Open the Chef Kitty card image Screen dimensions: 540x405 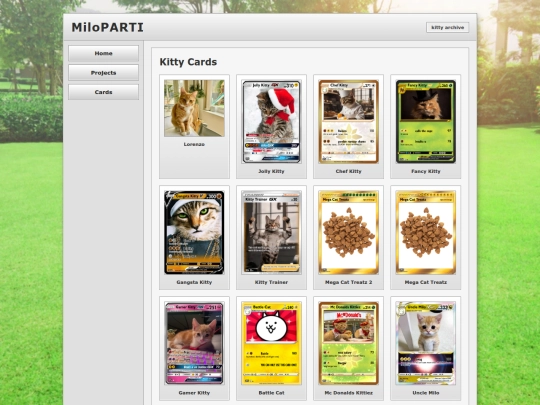(x=349, y=122)
